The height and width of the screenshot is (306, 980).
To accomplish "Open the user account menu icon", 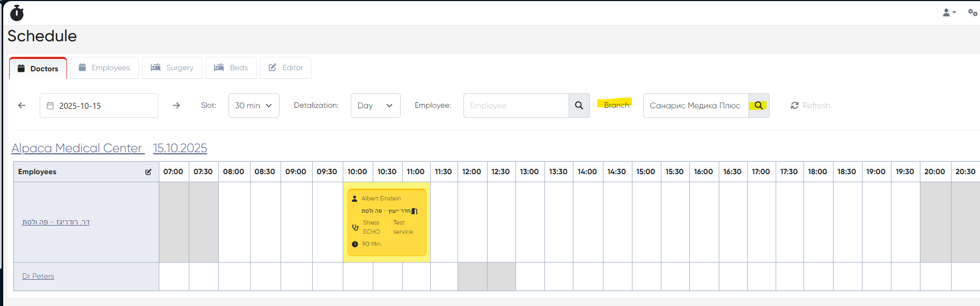I will point(949,12).
